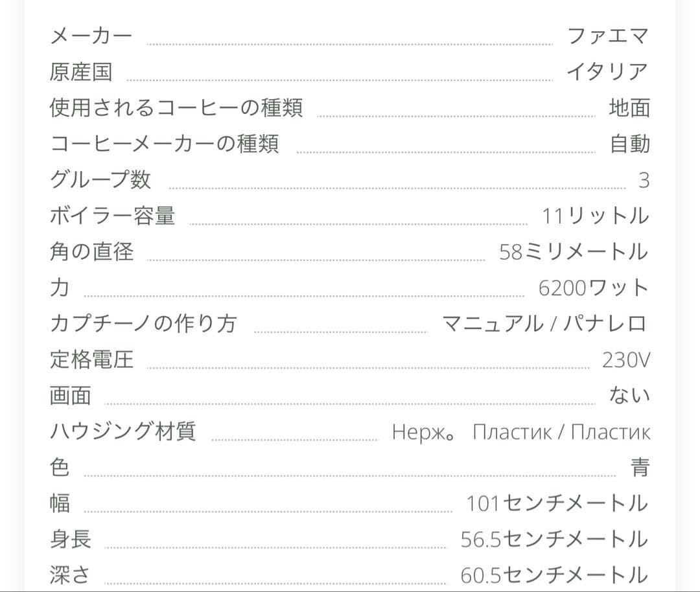Click the メーカー specification label
Image resolution: width=700 pixels, height=592 pixels.
click(91, 35)
